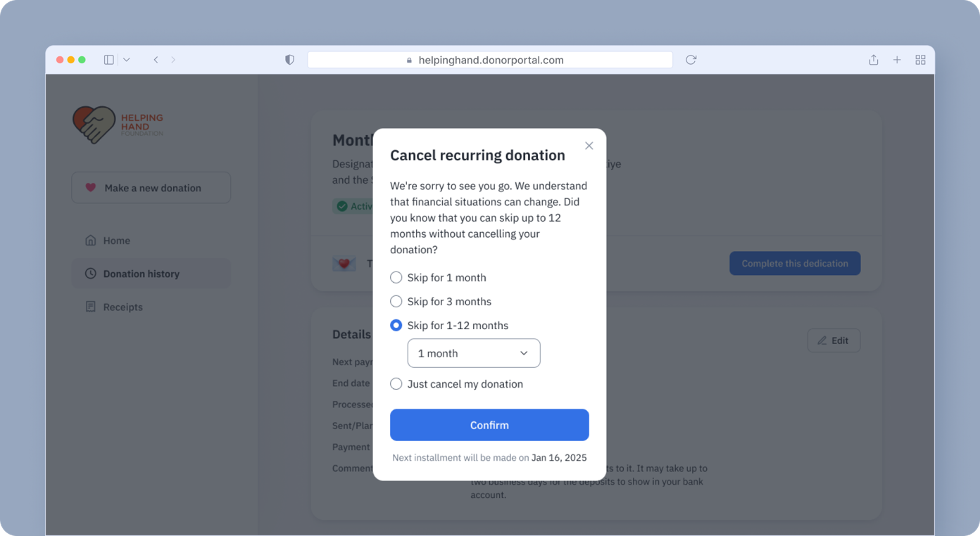Click the Home house icon in the sidebar
The image size is (980, 536).
coord(91,240)
